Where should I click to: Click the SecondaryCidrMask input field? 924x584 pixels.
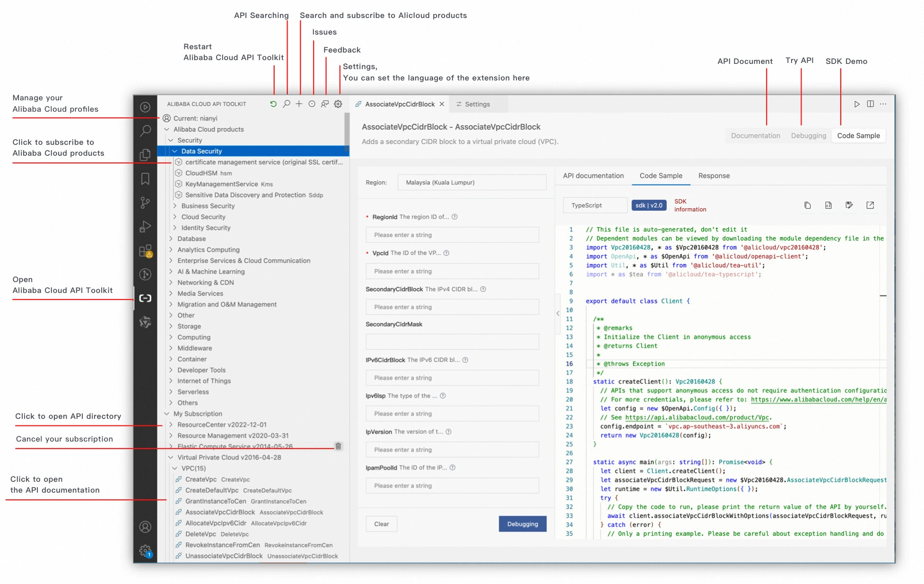tap(452, 342)
